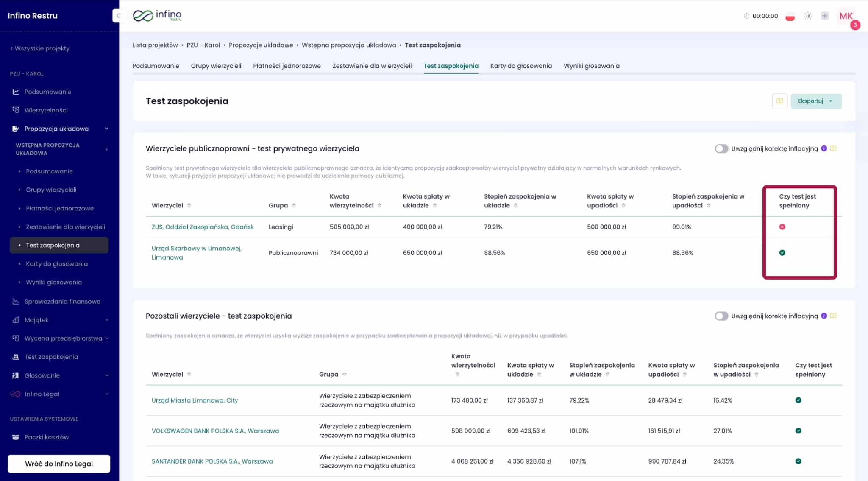
Task: Collapse the sidebar with the arrow icon
Action: click(x=117, y=16)
